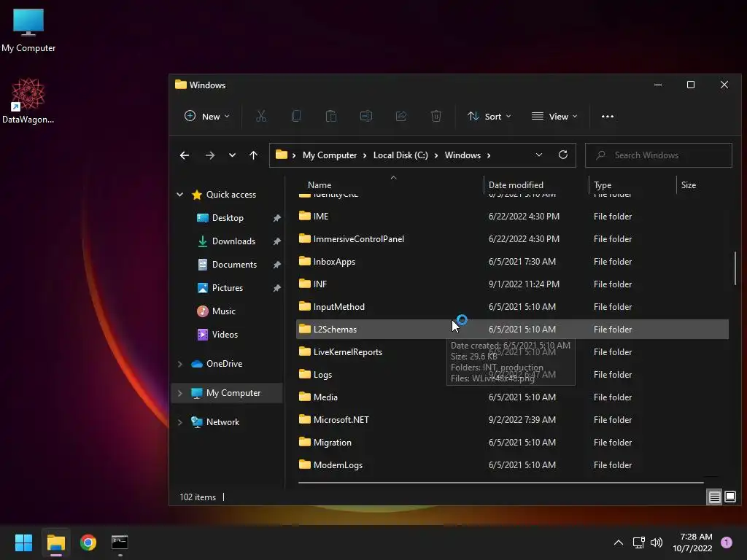747x560 pixels.
Task: Click the folder icon in address bar
Action: coord(282,155)
